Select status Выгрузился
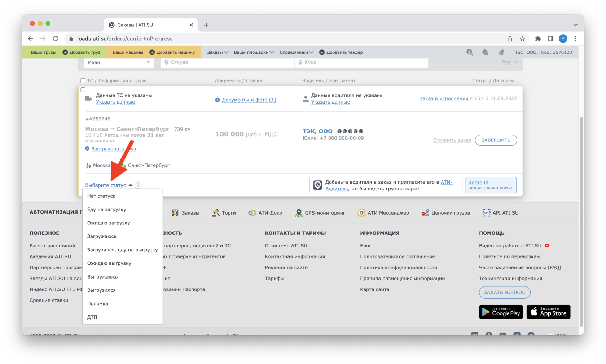The height and width of the screenshot is (364, 606). click(123, 290)
